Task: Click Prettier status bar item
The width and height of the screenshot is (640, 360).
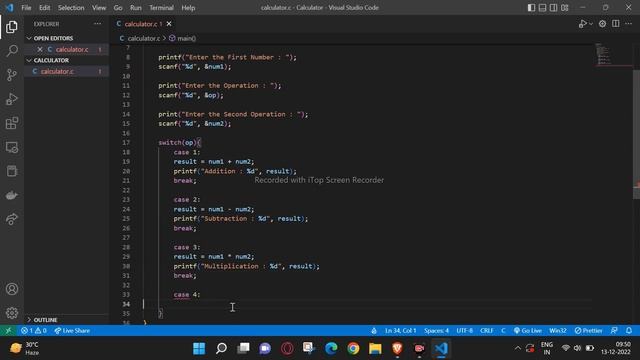Action: 588,331
